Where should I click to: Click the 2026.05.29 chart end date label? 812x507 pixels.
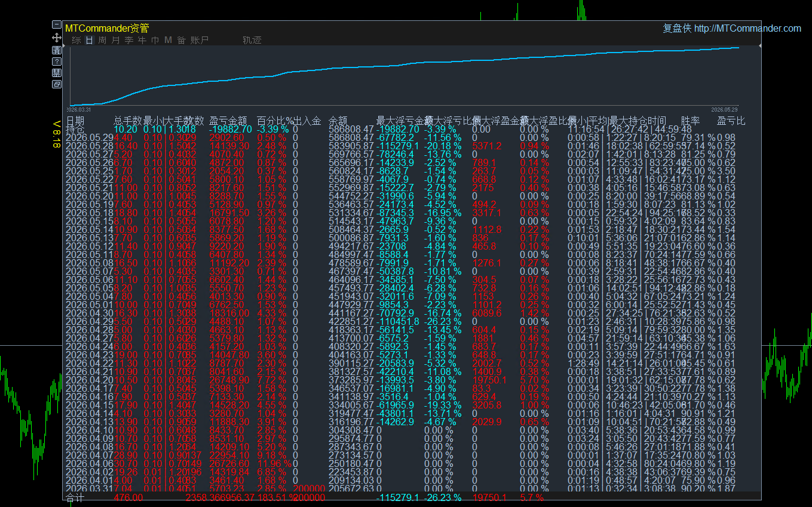724,110
